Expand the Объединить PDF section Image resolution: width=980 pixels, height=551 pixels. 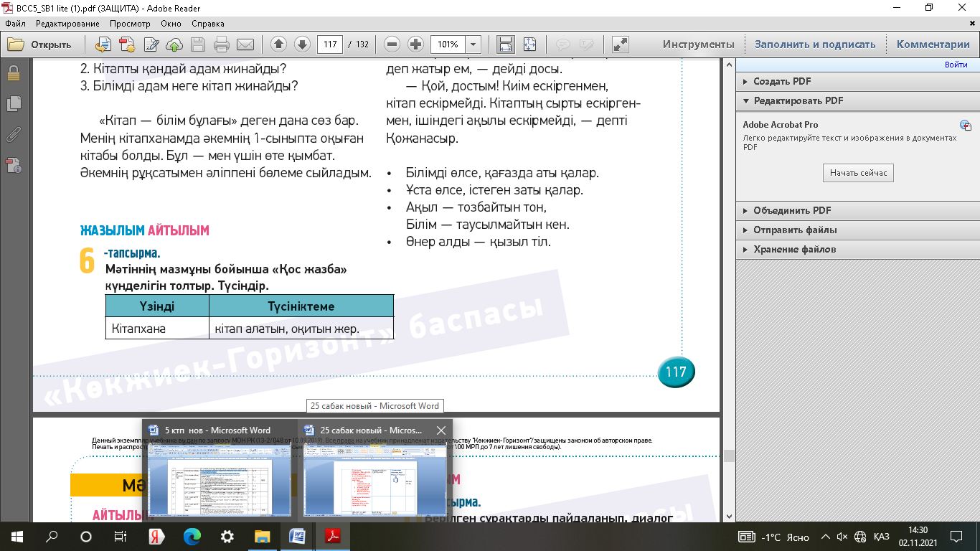[792, 211]
